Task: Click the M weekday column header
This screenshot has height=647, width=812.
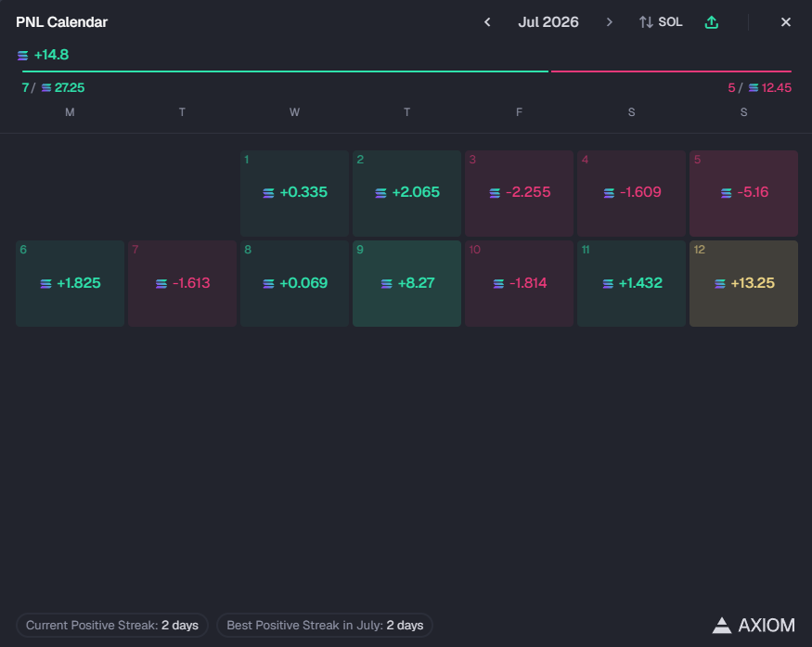Action: tap(70, 112)
